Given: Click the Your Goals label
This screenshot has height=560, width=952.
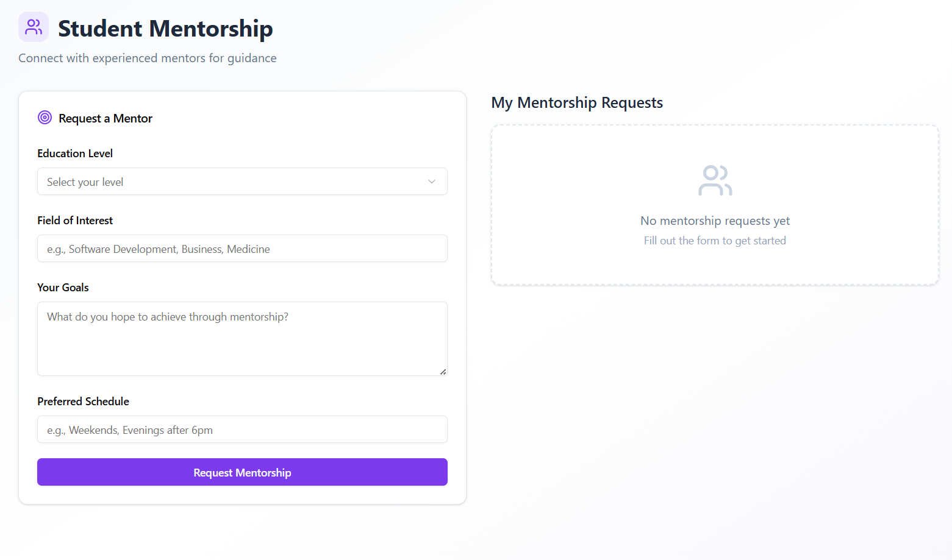Looking at the screenshot, I should (x=63, y=288).
